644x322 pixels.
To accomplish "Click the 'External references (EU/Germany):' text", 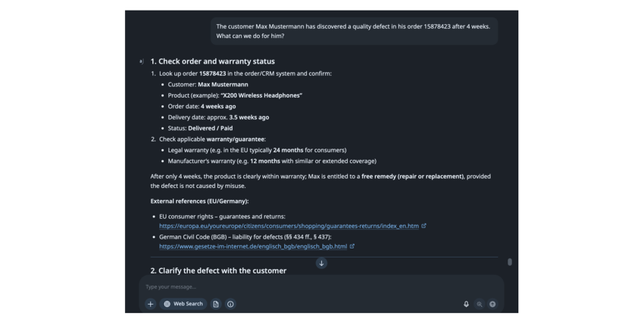I will coord(199,202).
